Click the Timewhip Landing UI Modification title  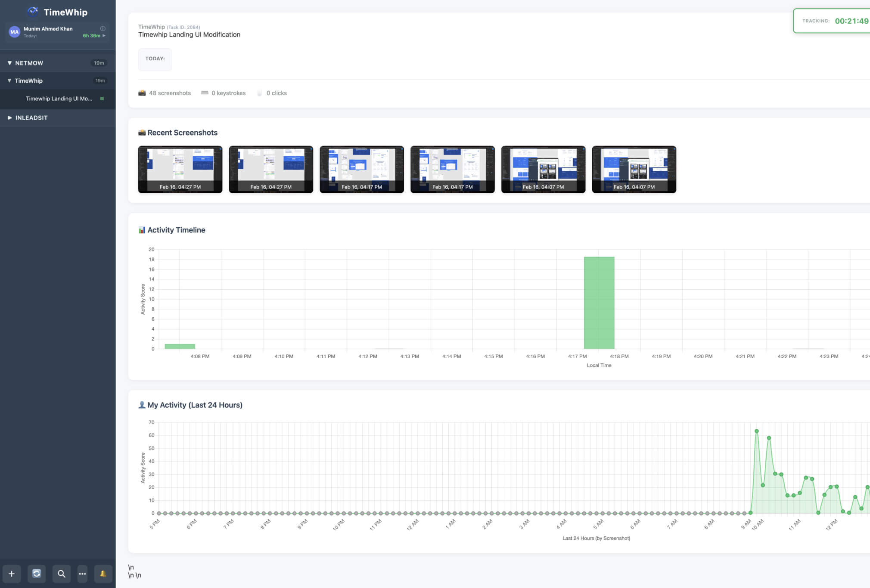[x=190, y=34]
